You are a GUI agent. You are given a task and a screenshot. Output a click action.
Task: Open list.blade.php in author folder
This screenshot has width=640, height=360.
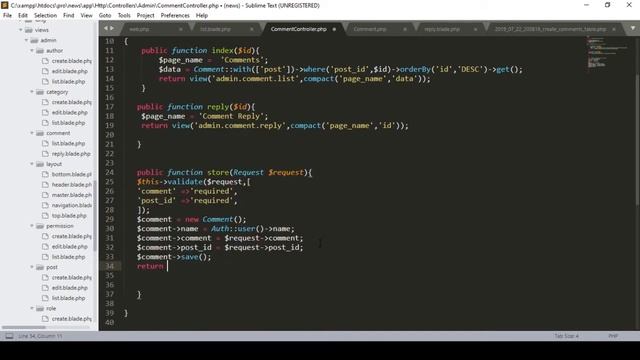pos(68,82)
